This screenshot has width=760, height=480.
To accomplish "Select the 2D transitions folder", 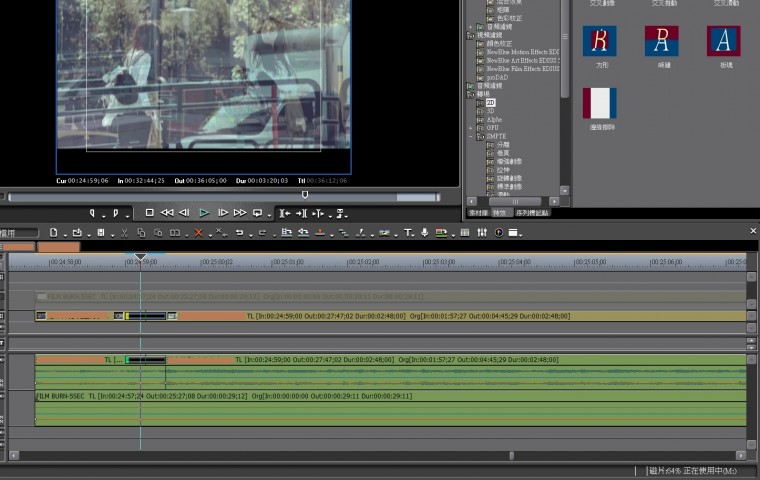I will pos(490,102).
